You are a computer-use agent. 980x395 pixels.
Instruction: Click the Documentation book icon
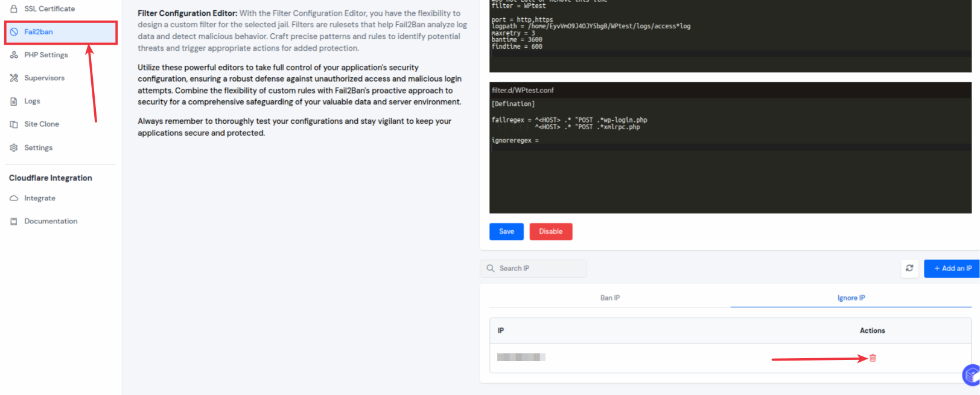[14, 222]
